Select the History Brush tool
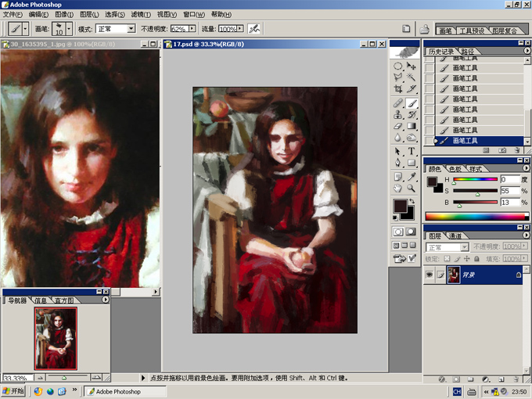532x399 pixels. pos(412,115)
